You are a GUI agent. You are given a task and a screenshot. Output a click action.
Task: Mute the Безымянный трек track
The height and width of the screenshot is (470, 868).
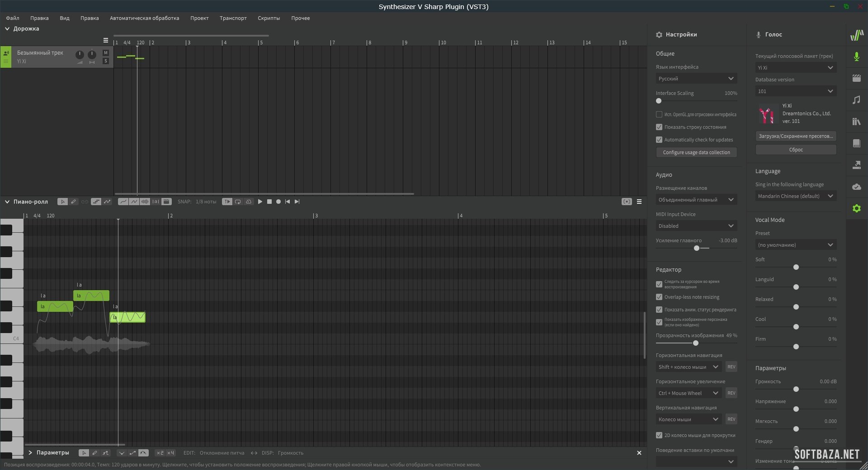pyautogui.click(x=106, y=53)
